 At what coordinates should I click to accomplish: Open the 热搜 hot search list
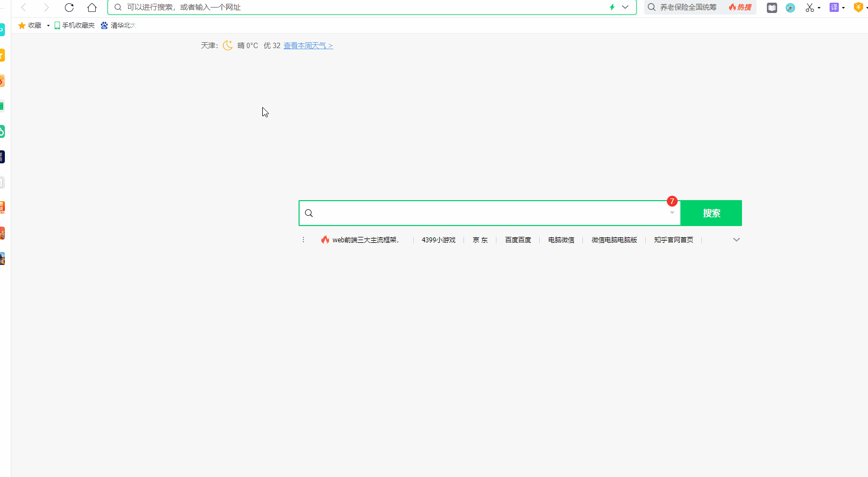click(740, 8)
